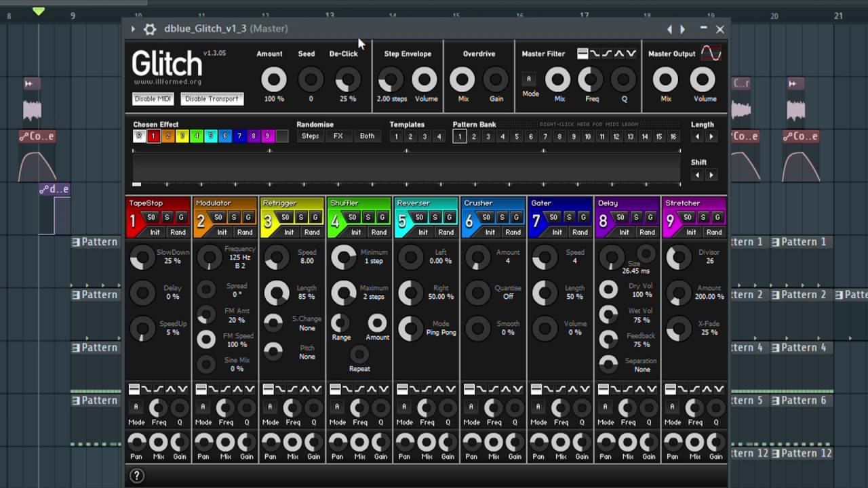The image size is (868, 488).
Task: Click the Amount knob
Action: point(274,80)
